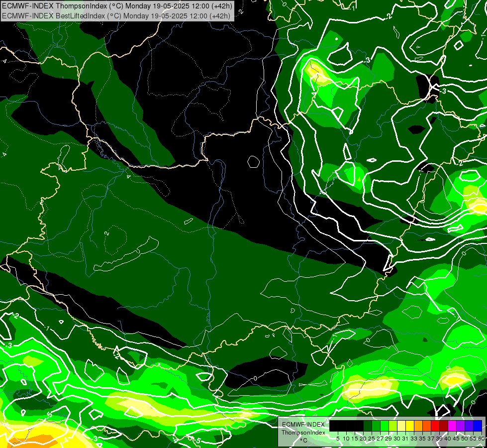487x448 pixels.
Task: Click the ThompsonIndex label in the legend
Action: tap(303, 433)
